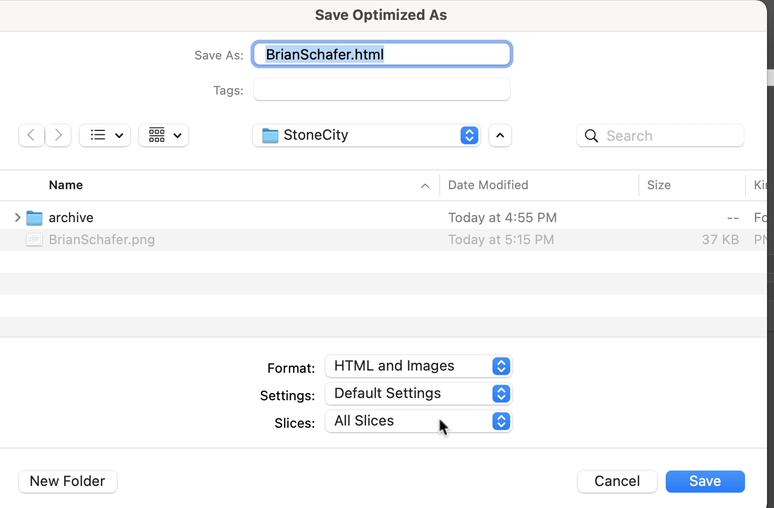This screenshot has height=508, width=774.
Task: Open the icon grouping options menu
Action: pyautogui.click(x=164, y=135)
